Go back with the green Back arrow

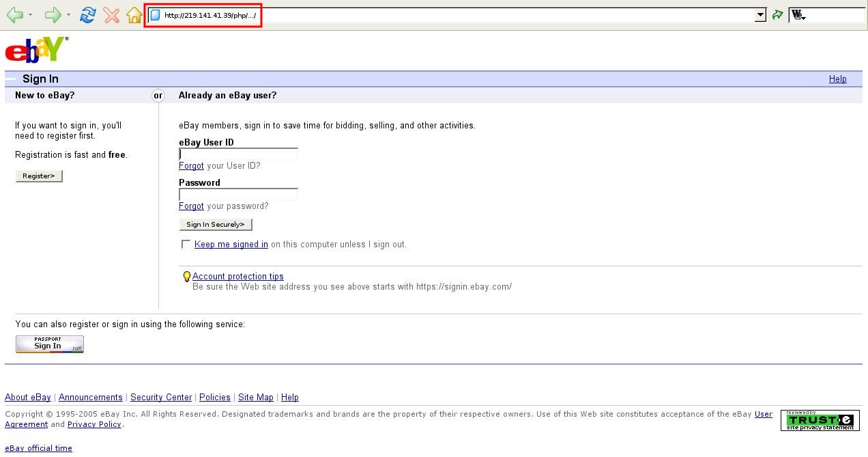pos(14,14)
